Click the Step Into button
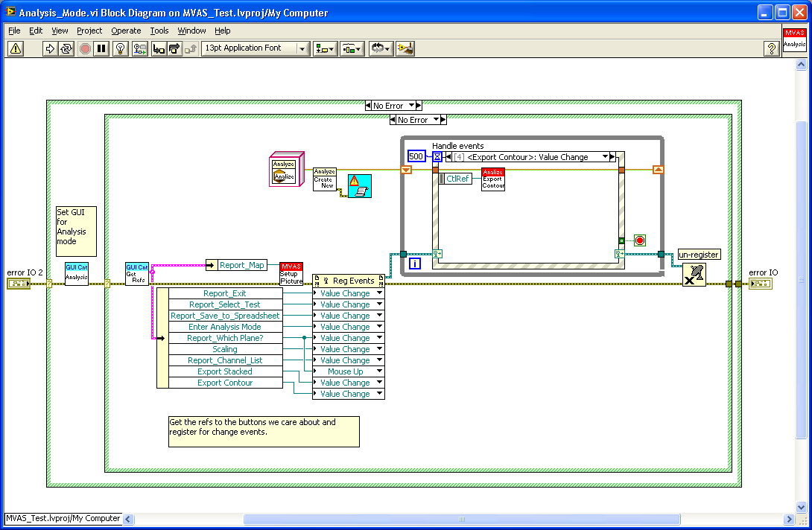Screen dimensions: 812x530 (x=158, y=48)
